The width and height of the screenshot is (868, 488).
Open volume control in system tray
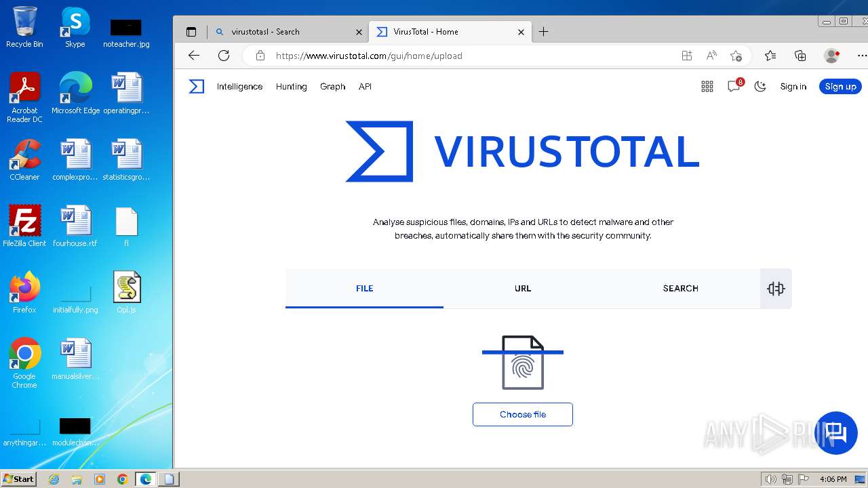[771, 479]
